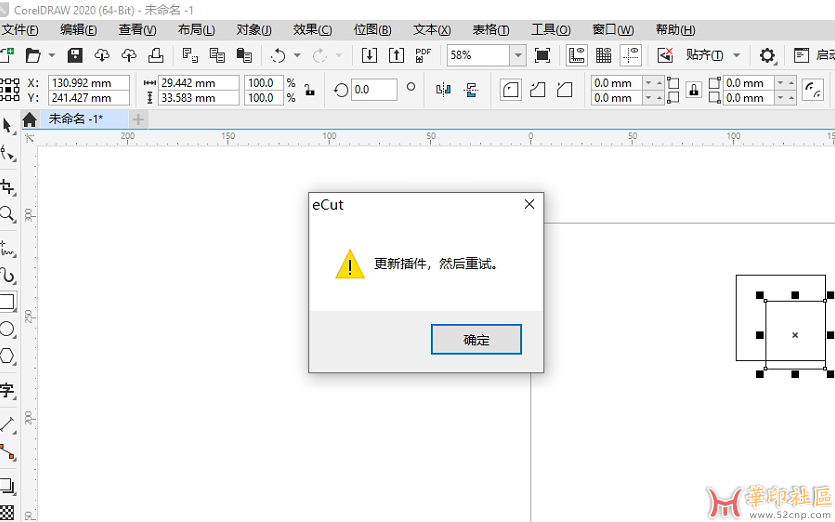Click the Welcome screen home icon
This screenshot has height=522, width=835.
[x=30, y=119]
